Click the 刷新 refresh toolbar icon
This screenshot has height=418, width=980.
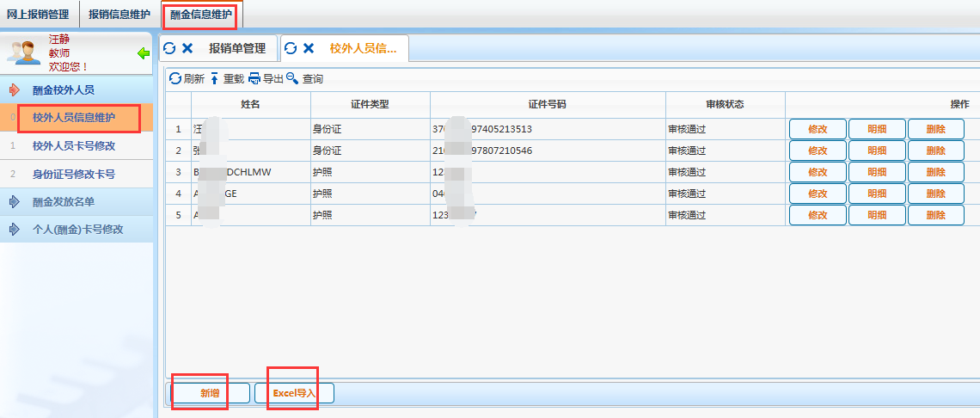175,78
